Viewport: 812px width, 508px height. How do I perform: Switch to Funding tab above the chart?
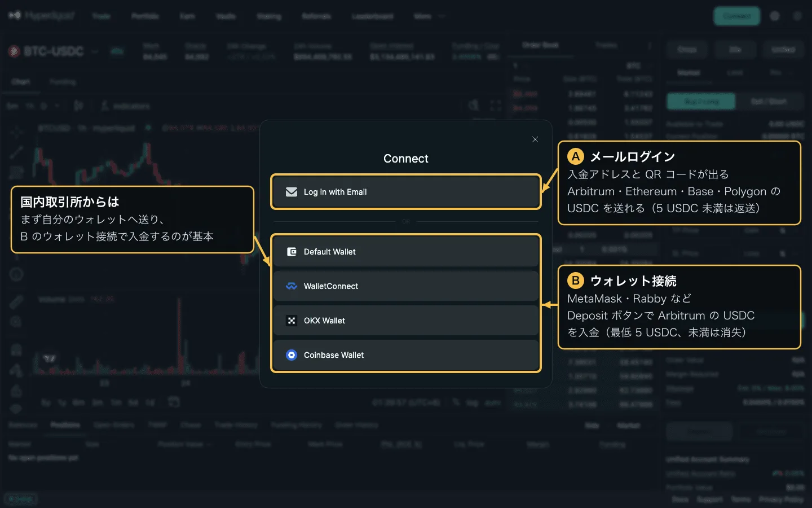tap(63, 82)
